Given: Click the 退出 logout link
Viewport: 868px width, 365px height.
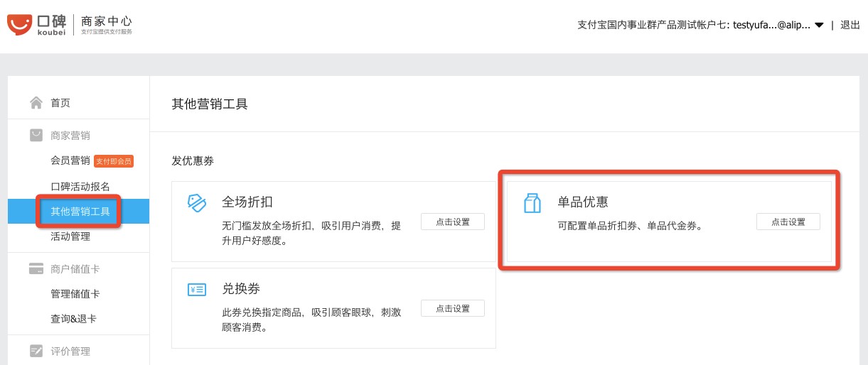Looking at the screenshot, I should pos(850,25).
